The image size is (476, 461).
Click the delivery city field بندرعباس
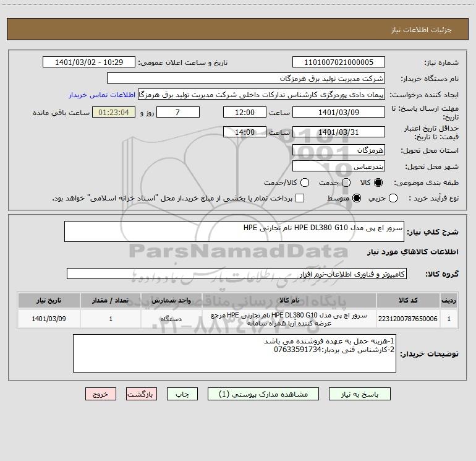click(339, 166)
